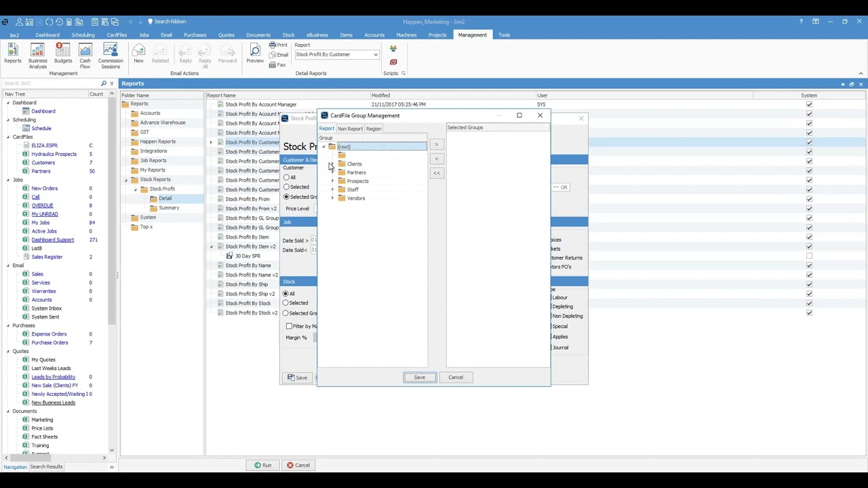This screenshot has height=488, width=868.
Task: Select the 'Selected' customer radio button
Action: [287, 187]
